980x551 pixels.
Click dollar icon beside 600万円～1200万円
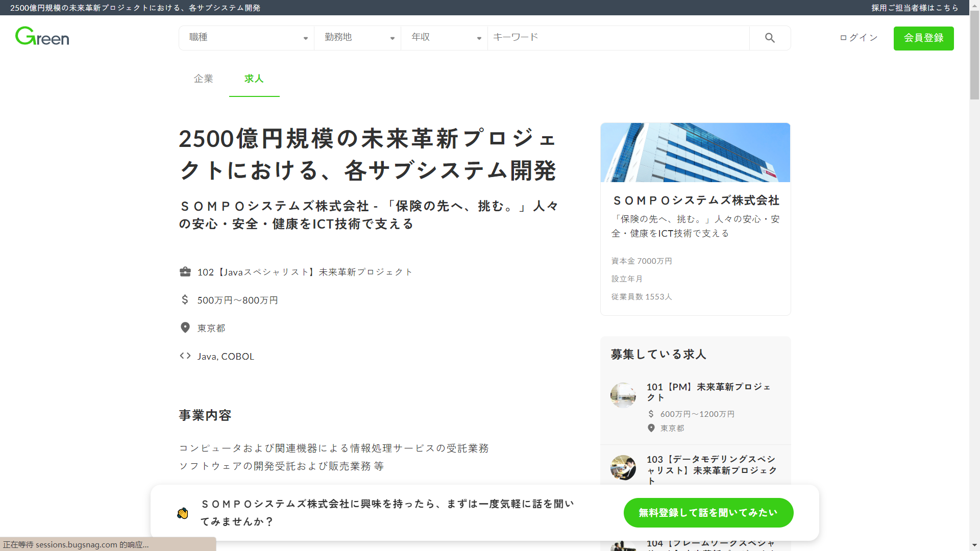coord(651,414)
